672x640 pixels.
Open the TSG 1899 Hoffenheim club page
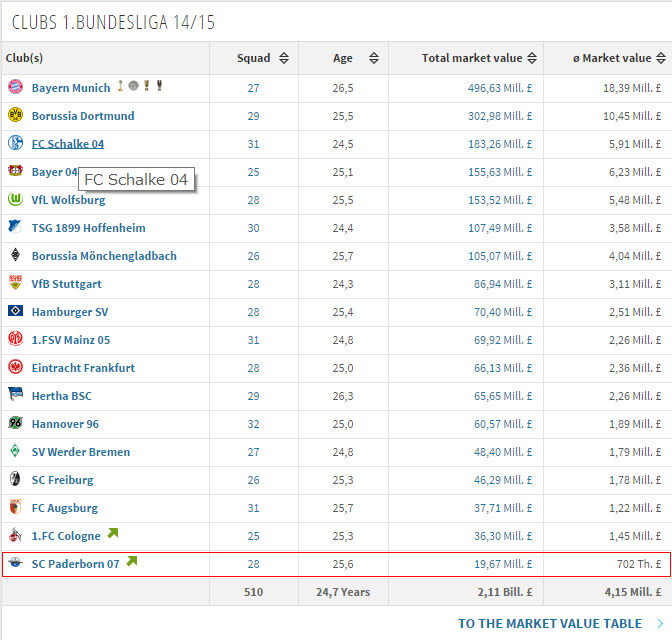click(89, 228)
